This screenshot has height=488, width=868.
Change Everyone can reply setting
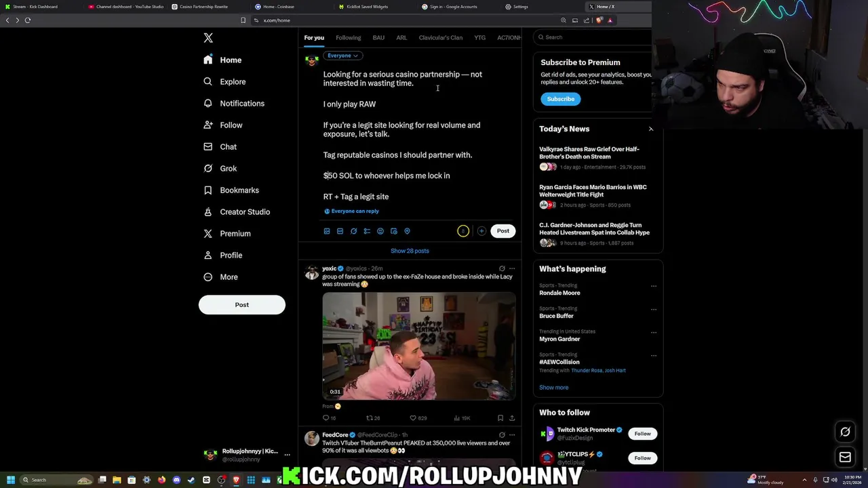point(351,211)
